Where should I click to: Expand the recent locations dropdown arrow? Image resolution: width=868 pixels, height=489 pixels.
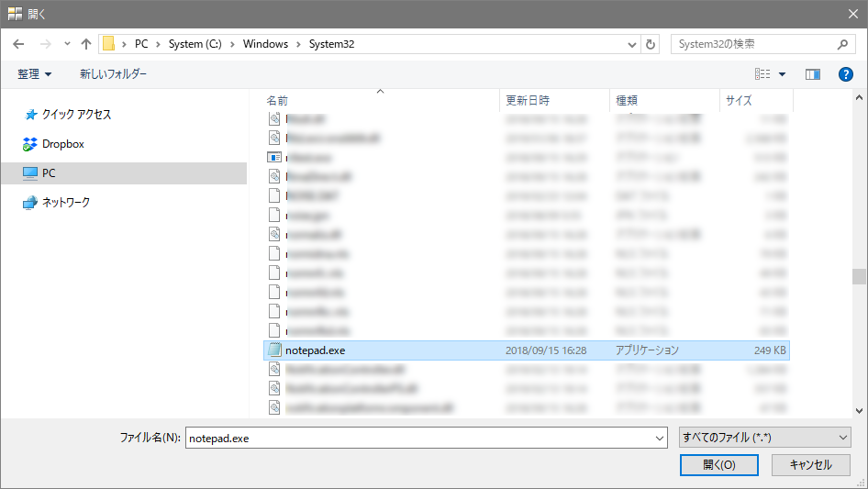click(x=67, y=44)
